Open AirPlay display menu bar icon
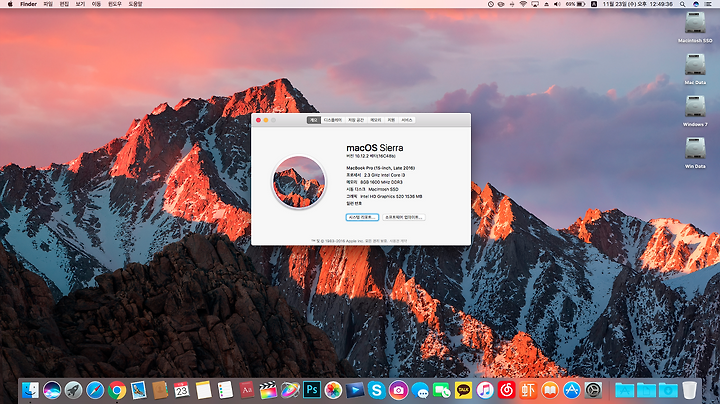Viewport: 720px width, 404px height. click(535, 4)
